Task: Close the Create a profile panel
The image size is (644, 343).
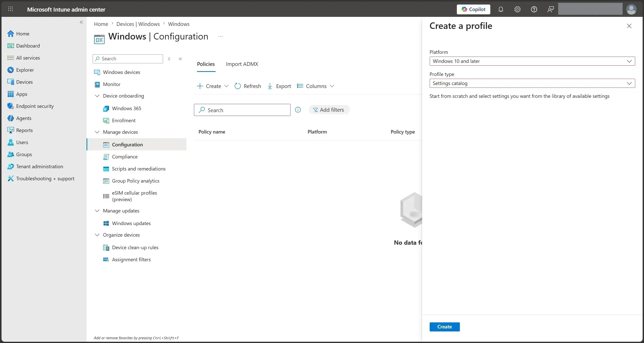Action: [x=629, y=26]
